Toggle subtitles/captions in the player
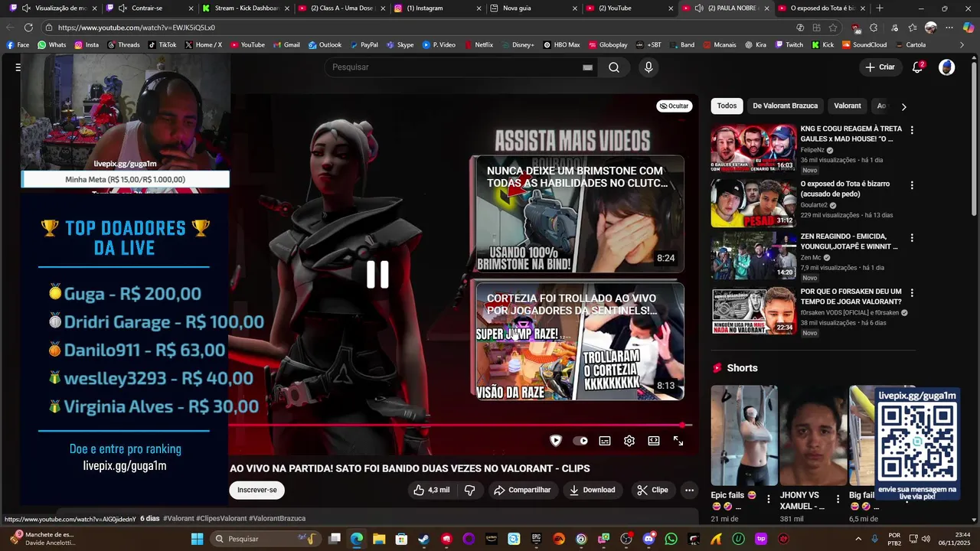Image resolution: width=980 pixels, height=551 pixels. (x=605, y=441)
